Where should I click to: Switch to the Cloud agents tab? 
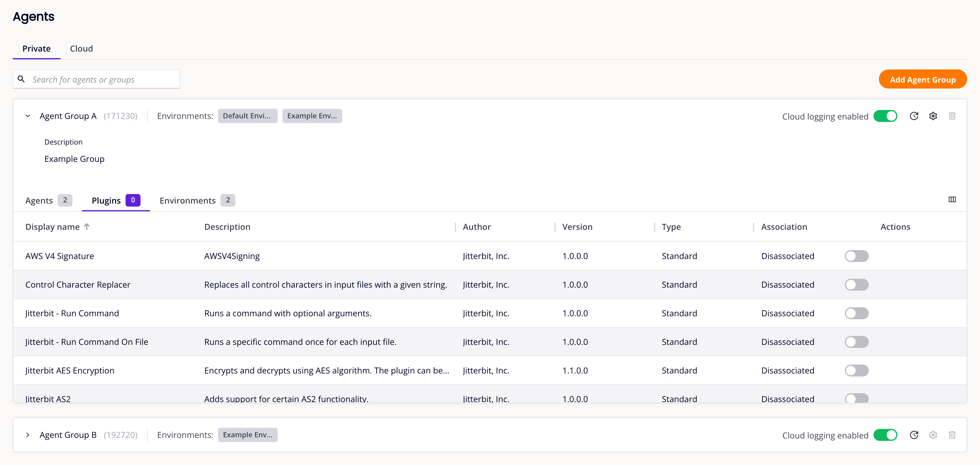(x=81, y=48)
